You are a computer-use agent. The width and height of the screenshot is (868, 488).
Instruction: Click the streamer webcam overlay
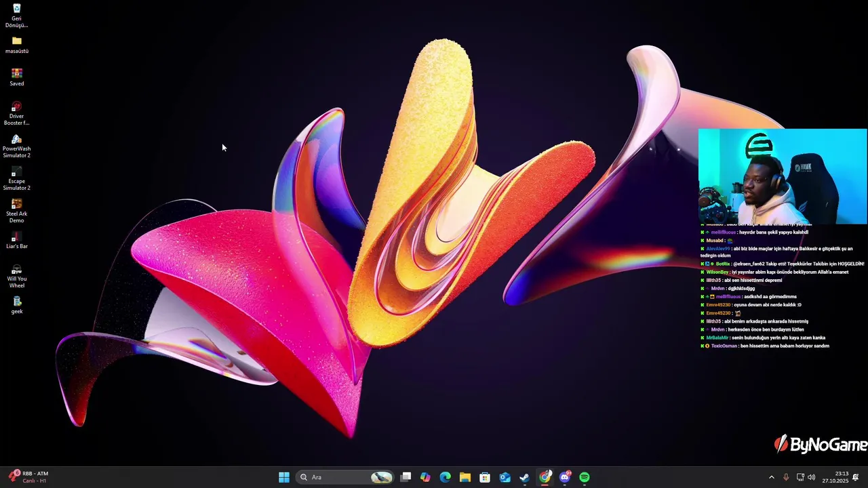click(x=783, y=176)
